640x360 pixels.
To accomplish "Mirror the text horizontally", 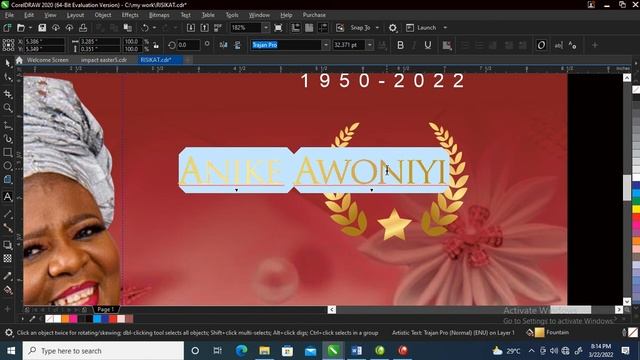I will pos(223,45).
